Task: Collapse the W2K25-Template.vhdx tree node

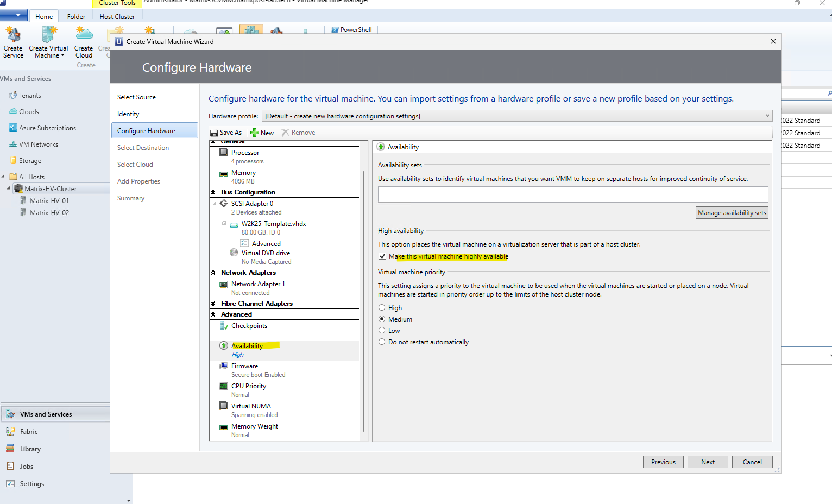Action: click(224, 223)
